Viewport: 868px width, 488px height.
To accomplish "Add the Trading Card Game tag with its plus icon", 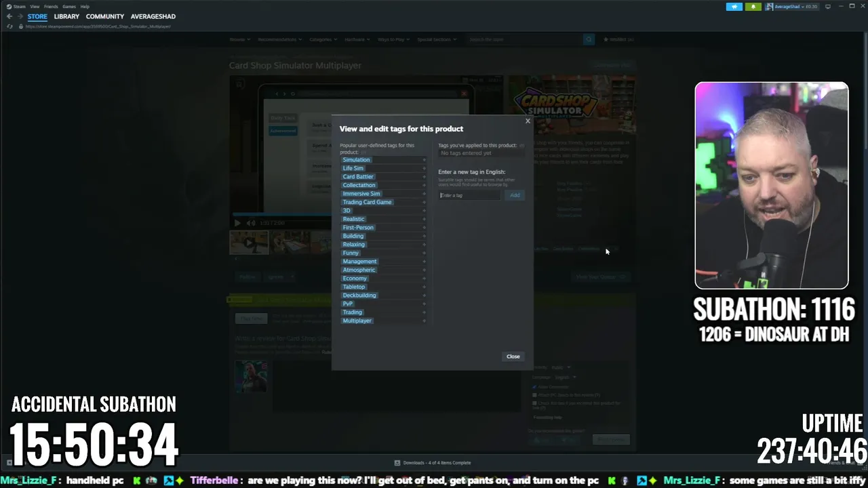I will [x=425, y=202].
